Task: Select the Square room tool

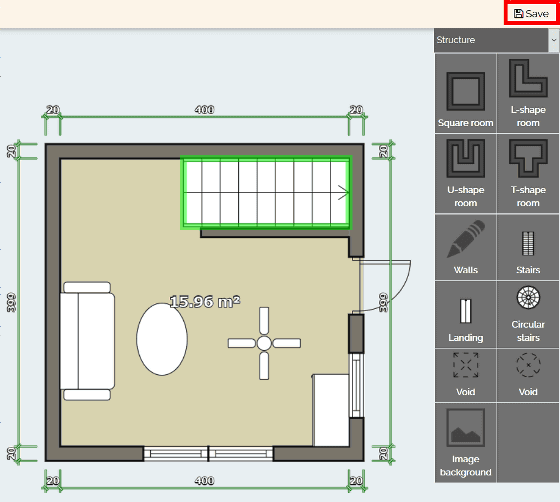Action: click(465, 94)
